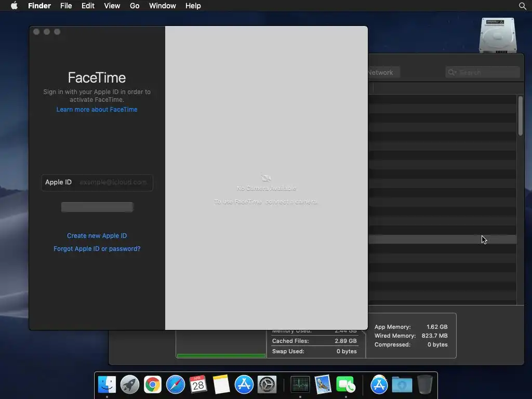532x399 pixels.
Task: Open the Edit menu
Action: tap(88, 6)
